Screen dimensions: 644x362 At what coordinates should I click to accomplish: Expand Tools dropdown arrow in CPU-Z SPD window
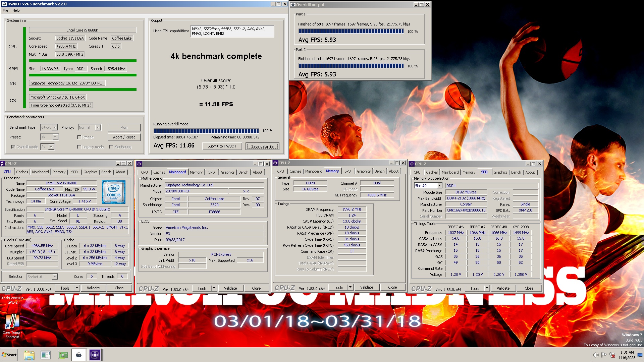click(487, 288)
